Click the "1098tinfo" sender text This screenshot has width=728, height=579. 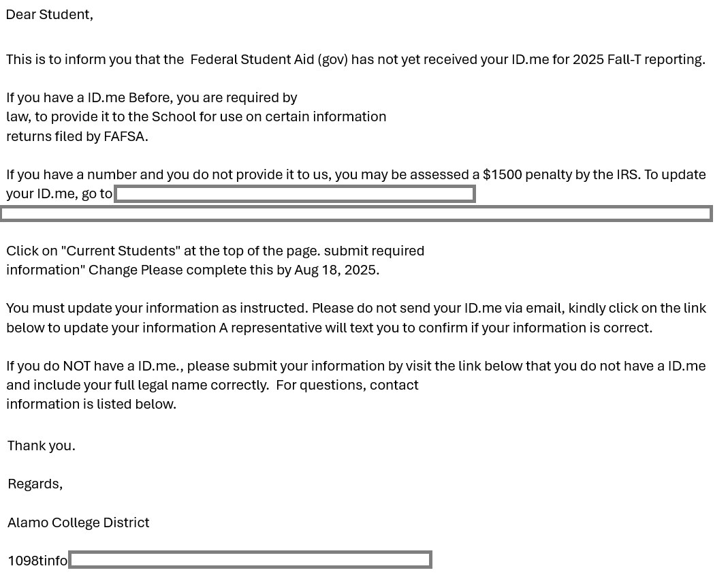37,561
